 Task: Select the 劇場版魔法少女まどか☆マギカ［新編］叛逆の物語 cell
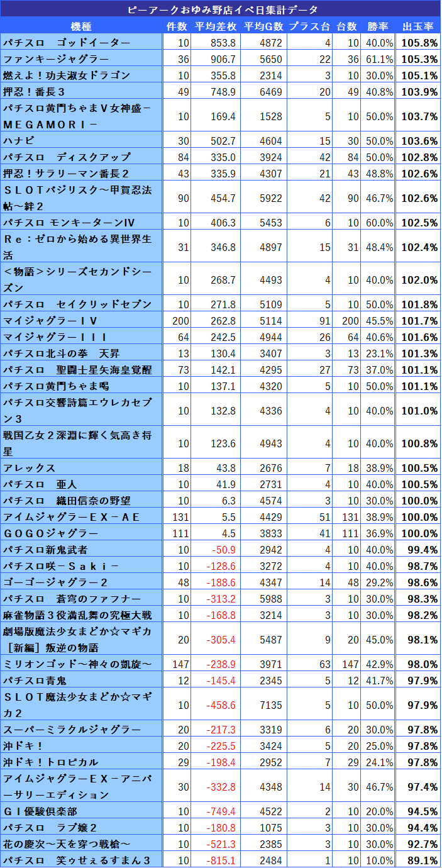[81, 639]
